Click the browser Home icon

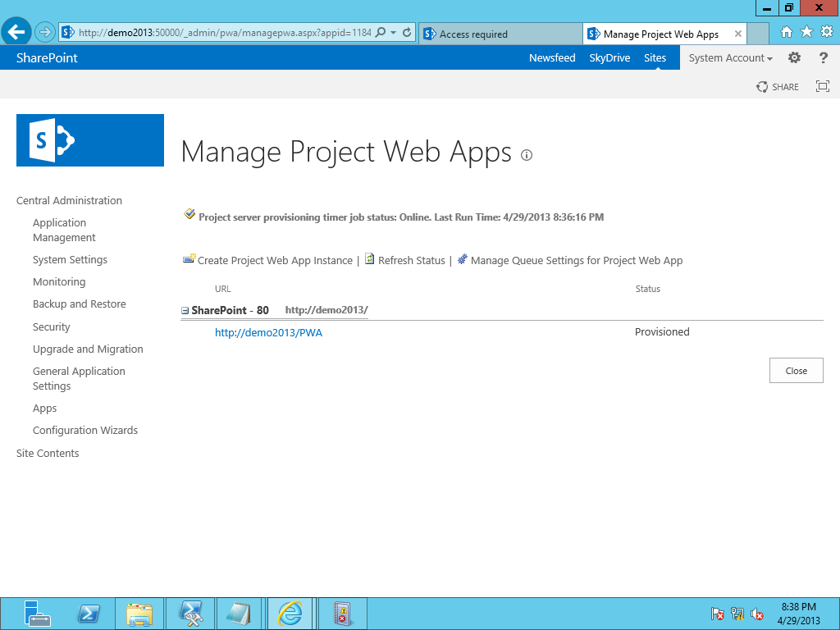point(787,32)
